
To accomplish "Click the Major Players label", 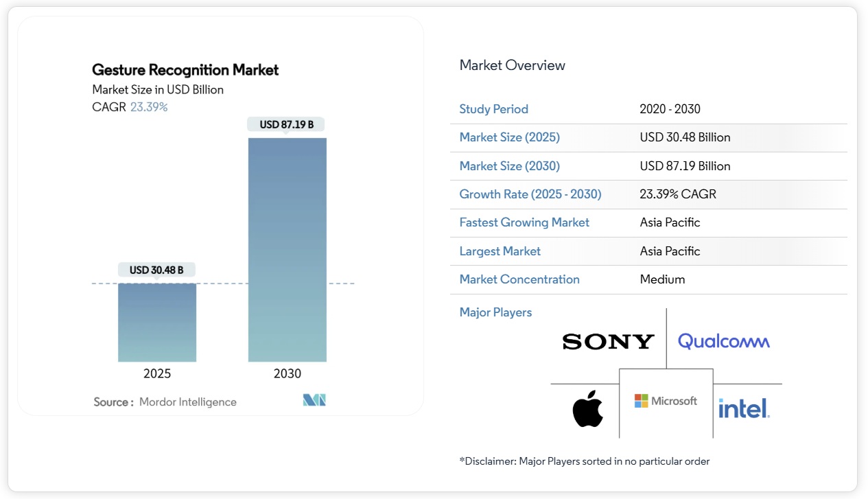I will click(495, 312).
